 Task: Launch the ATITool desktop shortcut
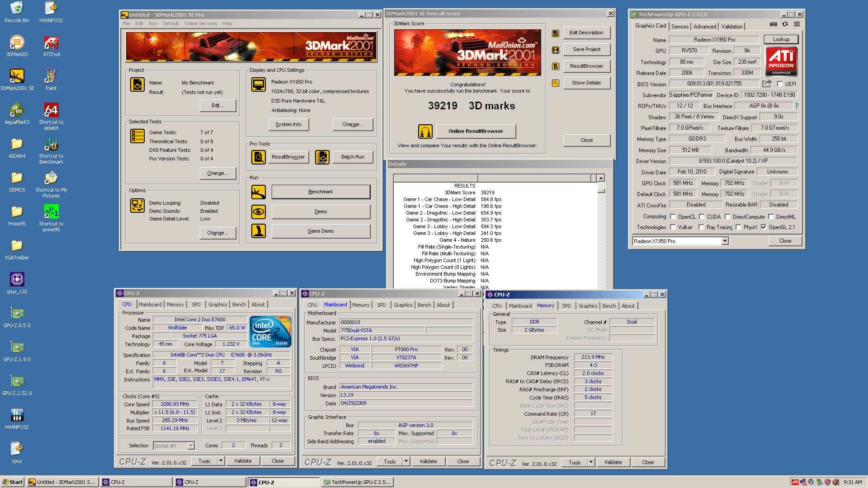[51, 46]
